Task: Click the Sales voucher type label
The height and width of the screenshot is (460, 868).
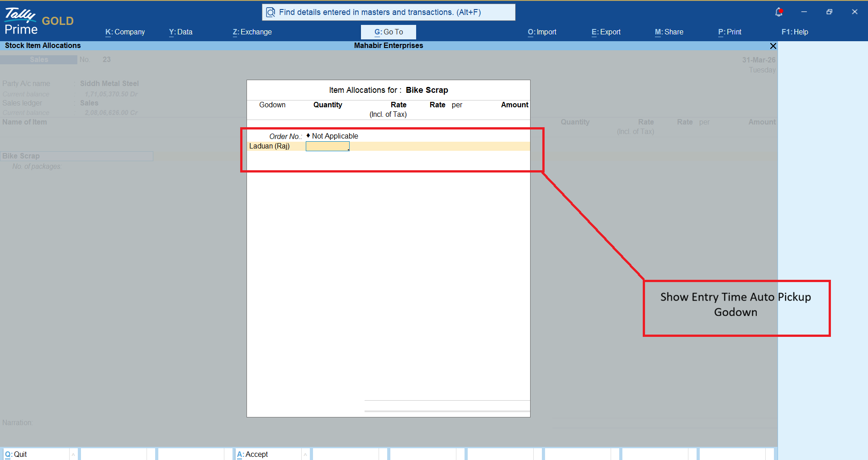Action: pyautogui.click(x=39, y=60)
